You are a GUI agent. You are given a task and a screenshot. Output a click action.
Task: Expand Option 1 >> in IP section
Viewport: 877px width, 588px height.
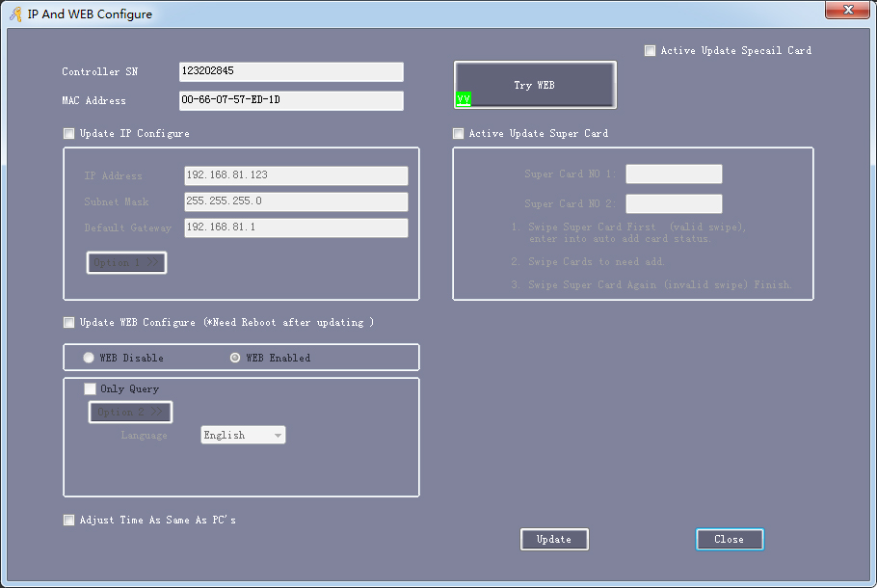point(126,263)
